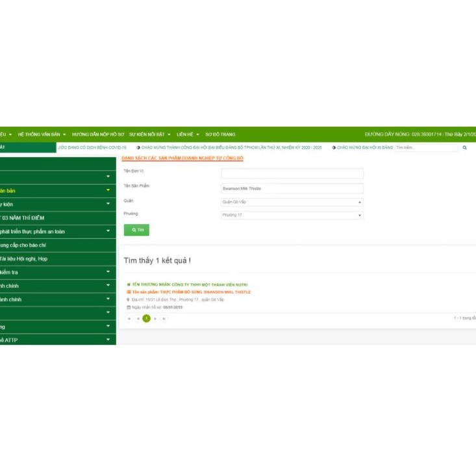
Task: Click HƯỚNG DẪN NỘP HỒ SƠ link
Action: [98, 134]
